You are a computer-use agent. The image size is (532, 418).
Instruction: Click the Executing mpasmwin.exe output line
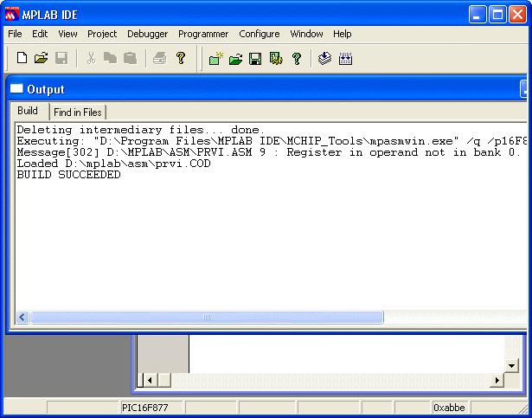(272, 141)
